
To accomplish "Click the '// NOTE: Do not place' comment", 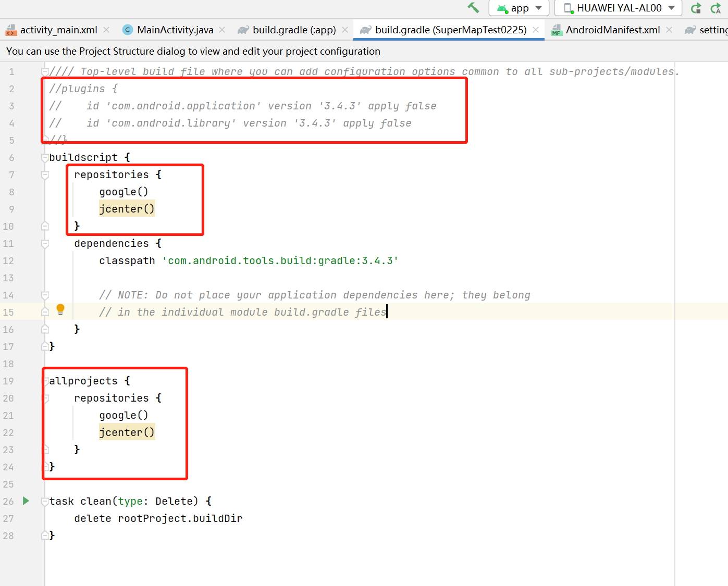I will coord(314,295).
